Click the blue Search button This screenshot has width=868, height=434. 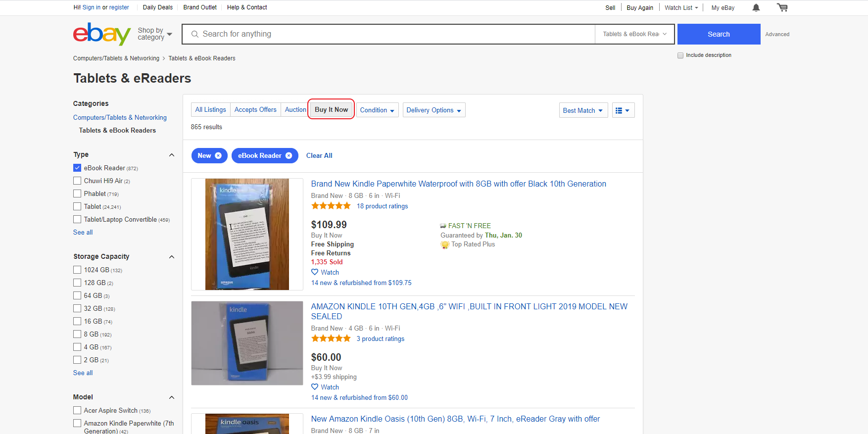point(719,34)
